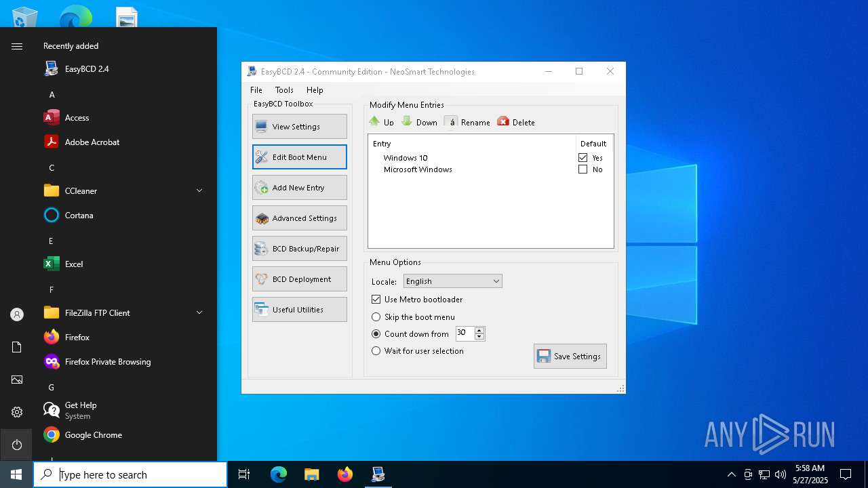Open Power options in Start
This screenshot has width=868, height=488.
coord(17,445)
